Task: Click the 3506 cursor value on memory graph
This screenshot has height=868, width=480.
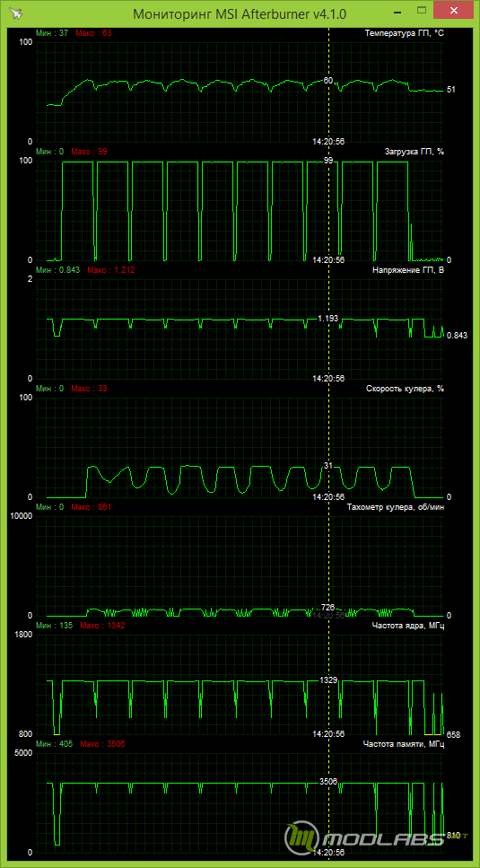Action: point(328,782)
